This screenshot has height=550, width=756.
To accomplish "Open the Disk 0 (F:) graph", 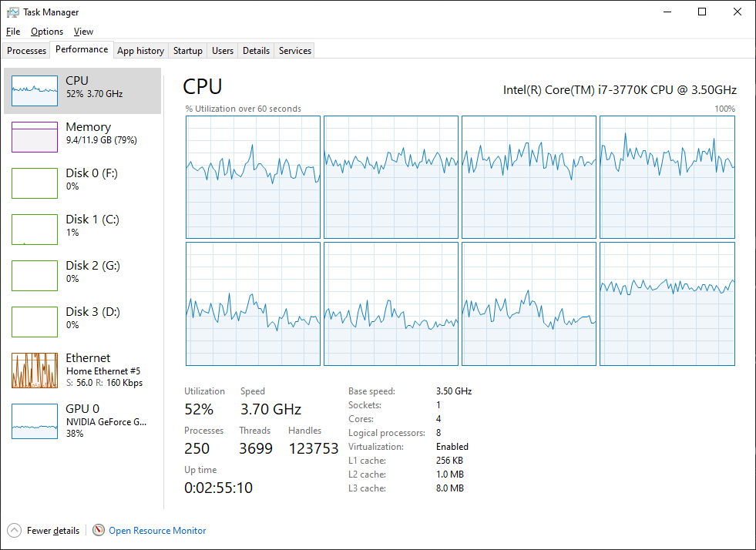I will click(35, 183).
